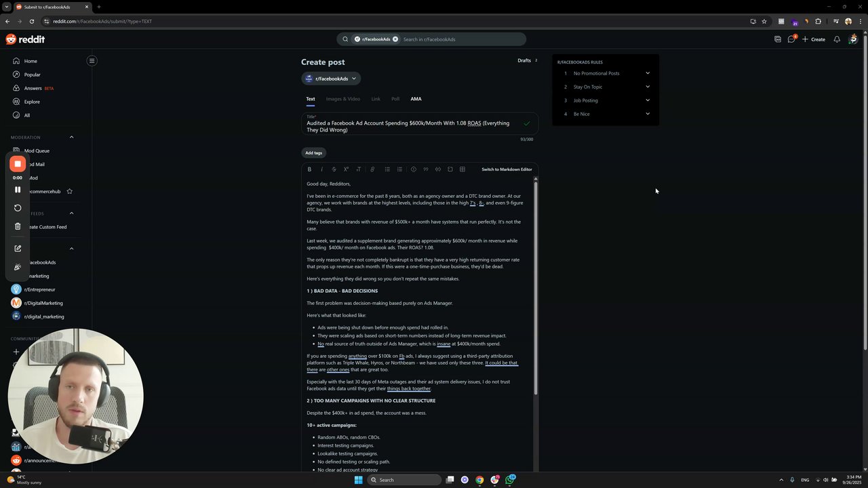
Task: Click the Windows taskbar Search box
Action: 404,480
